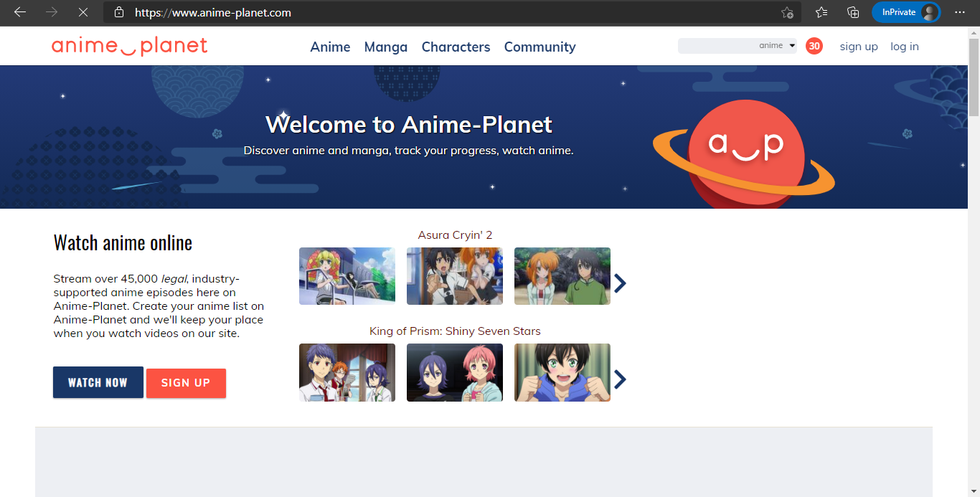
Task: Open the Manga menu
Action: (386, 47)
